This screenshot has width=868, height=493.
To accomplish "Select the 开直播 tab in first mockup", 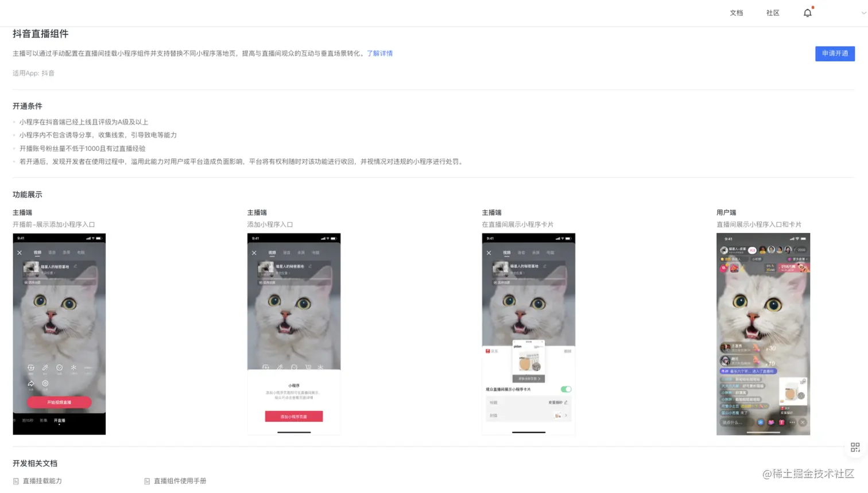I will 60,421.
